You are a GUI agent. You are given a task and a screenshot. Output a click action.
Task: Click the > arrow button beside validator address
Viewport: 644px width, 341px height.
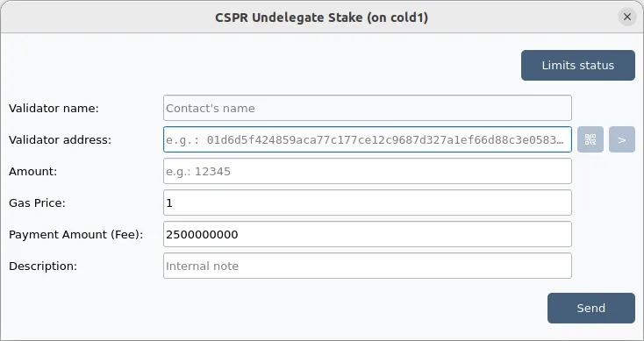(x=622, y=139)
